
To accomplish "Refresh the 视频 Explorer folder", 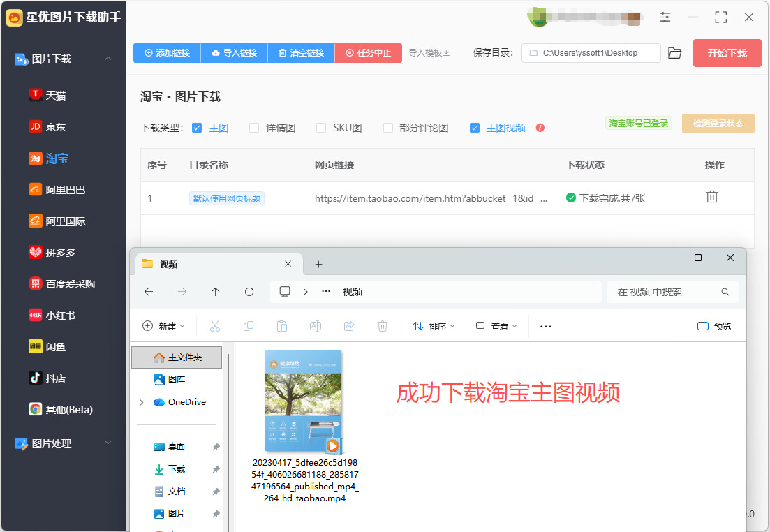I will coord(249,292).
